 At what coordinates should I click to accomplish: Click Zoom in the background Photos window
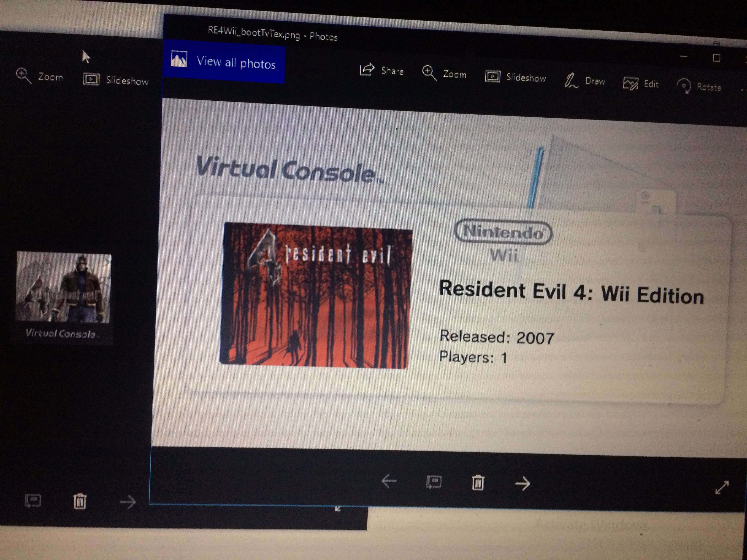tap(40, 76)
